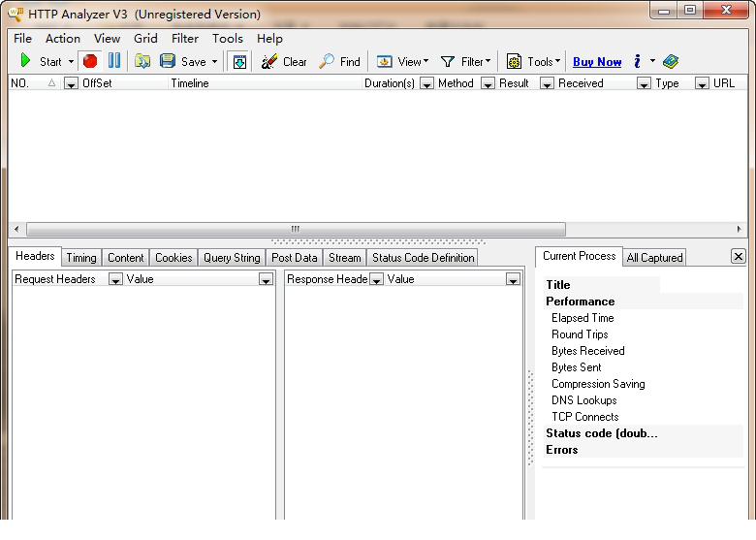The image size is (756, 540).
Task: Open Save button dropdown arrow
Action: point(214,62)
